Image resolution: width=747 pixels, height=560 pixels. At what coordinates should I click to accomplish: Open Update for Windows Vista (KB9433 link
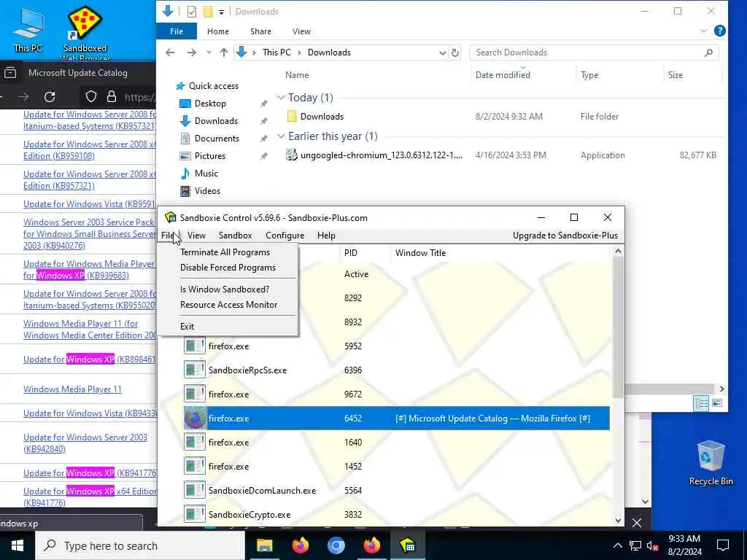[90, 413]
